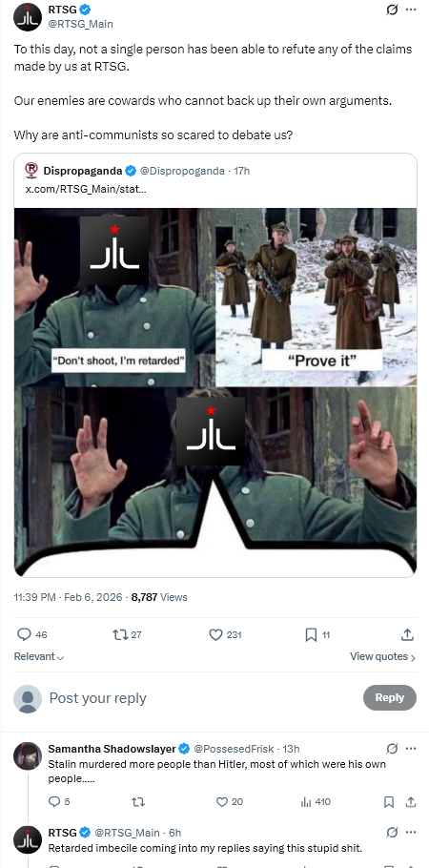Bookmark the main post with 11 bookmarks

311,634
